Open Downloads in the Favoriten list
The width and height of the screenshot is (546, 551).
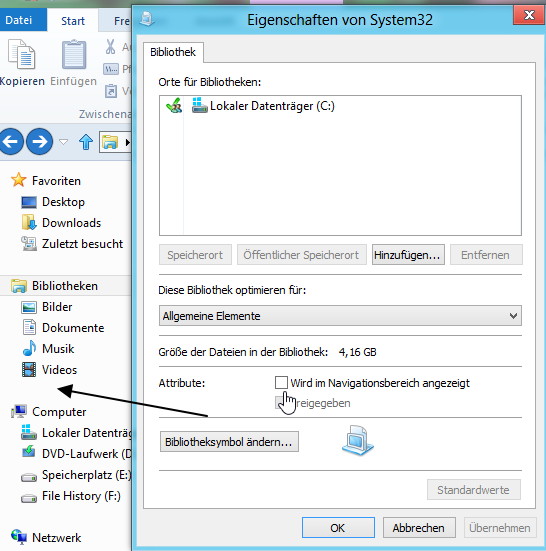pyautogui.click(x=71, y=223)
